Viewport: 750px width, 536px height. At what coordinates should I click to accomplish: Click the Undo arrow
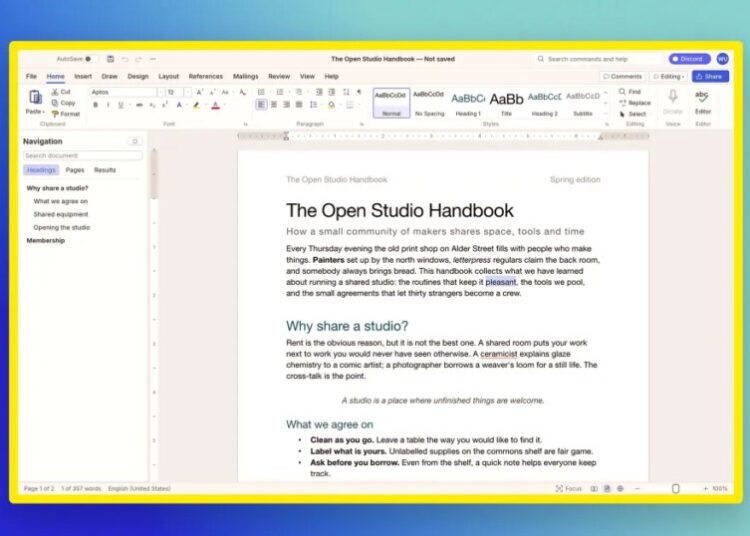[124, 59]
